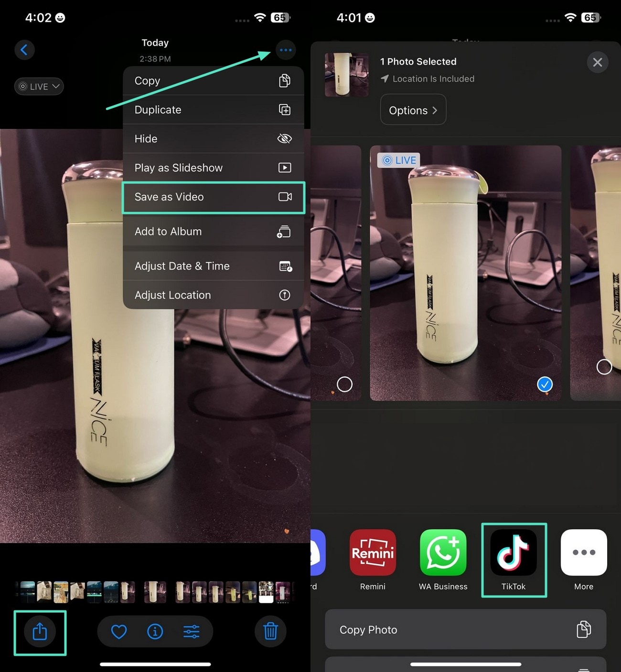Select the previous photo's empty circle

(344, 384)
